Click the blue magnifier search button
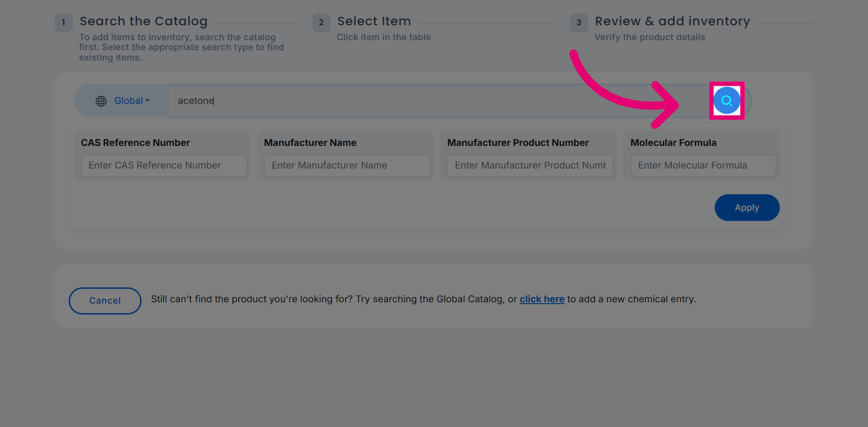The height and width of the screenshot is (427, 868). 726,100
